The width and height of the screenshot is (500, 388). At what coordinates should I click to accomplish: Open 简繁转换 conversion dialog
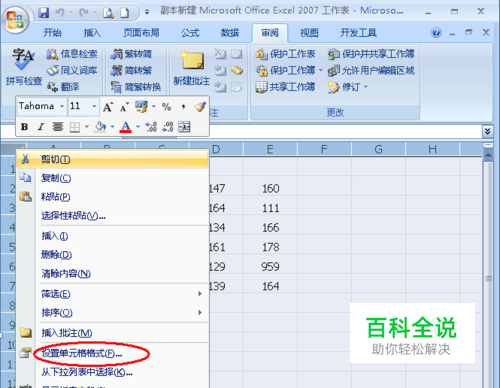(136, 87)
